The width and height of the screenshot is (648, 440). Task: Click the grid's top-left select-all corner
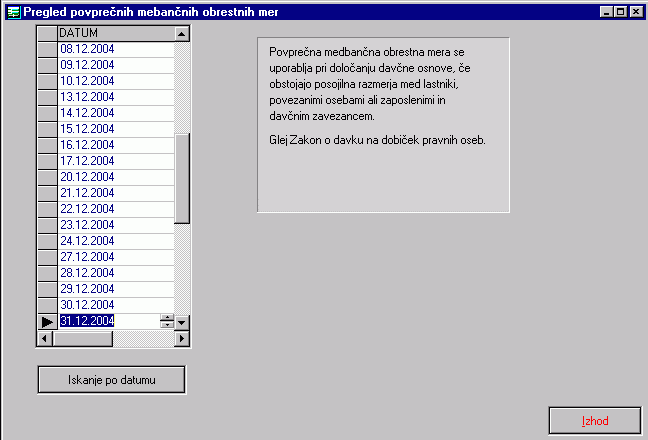[47, 33]
